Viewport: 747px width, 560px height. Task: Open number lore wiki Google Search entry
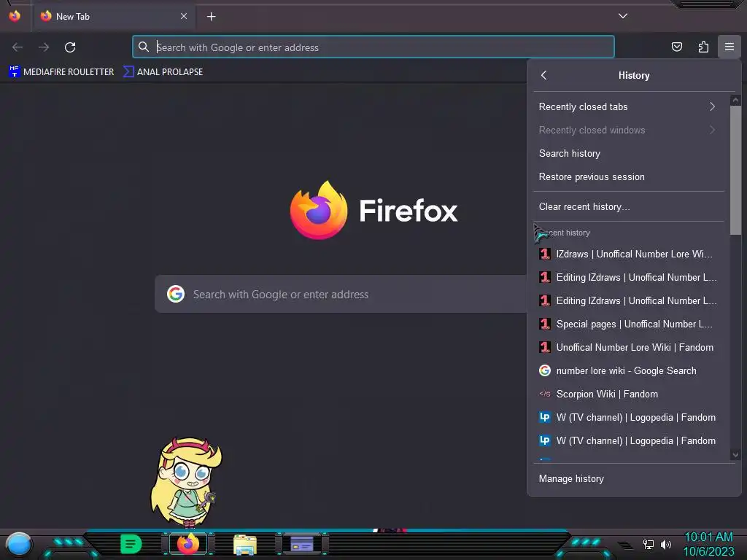point(628,370)
